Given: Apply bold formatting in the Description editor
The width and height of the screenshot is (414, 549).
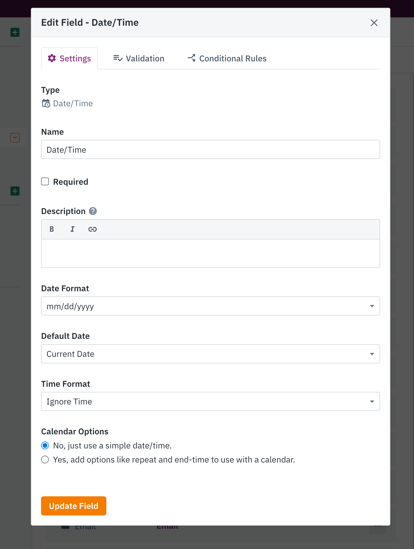Looking at the screenshot, I should pyautogui.click(x=51, y=229).
